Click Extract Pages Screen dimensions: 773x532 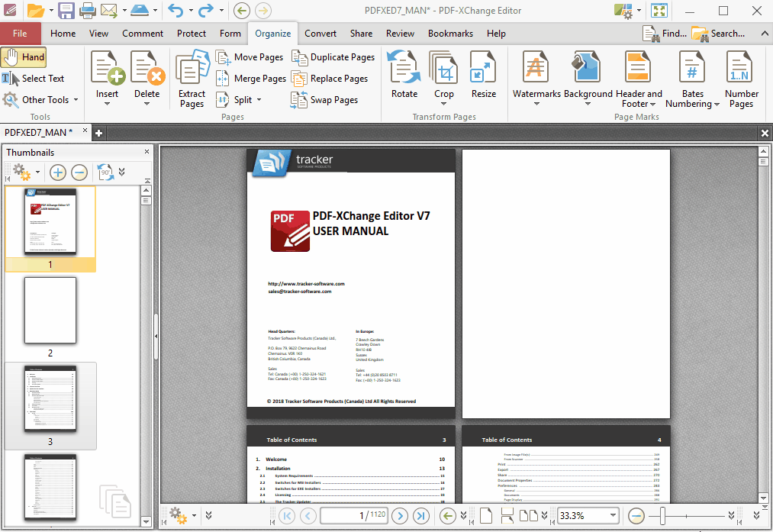click(192, 79)
